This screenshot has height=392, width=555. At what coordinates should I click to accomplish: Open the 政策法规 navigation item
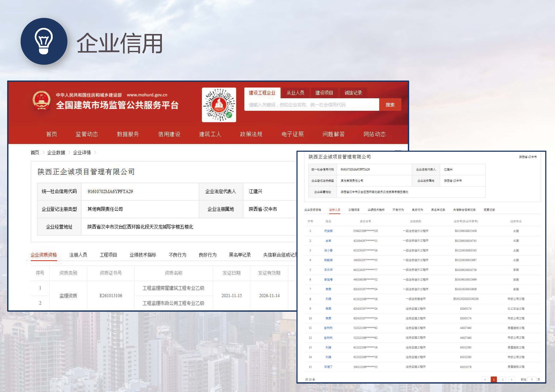click(251, 134)
